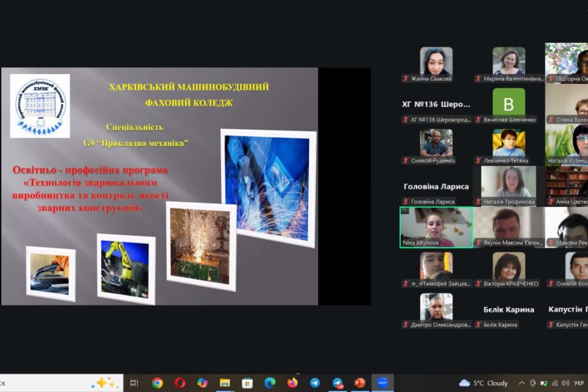Image resolution: width=588 pixels, height=392 pixels.
Task: Open the Opera browser taskbar icon
Action: pyautogui.click(x=179, y=383)
